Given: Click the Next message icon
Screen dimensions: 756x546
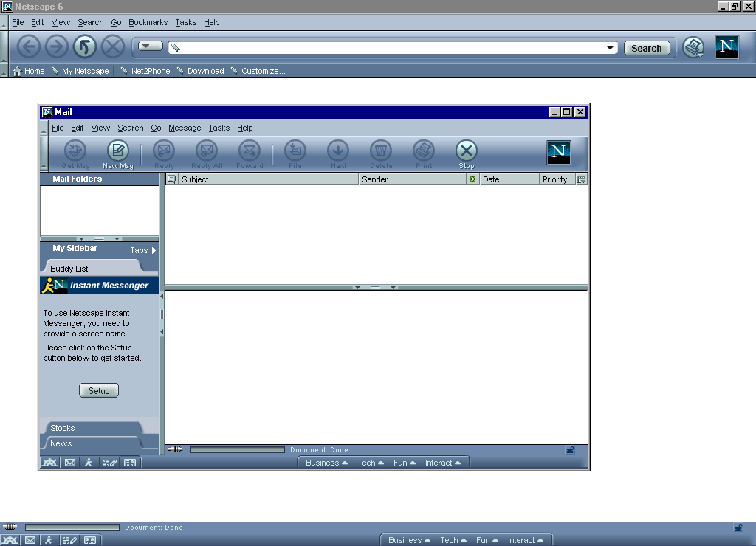Looking at the screenshot, I should point(338,155).
